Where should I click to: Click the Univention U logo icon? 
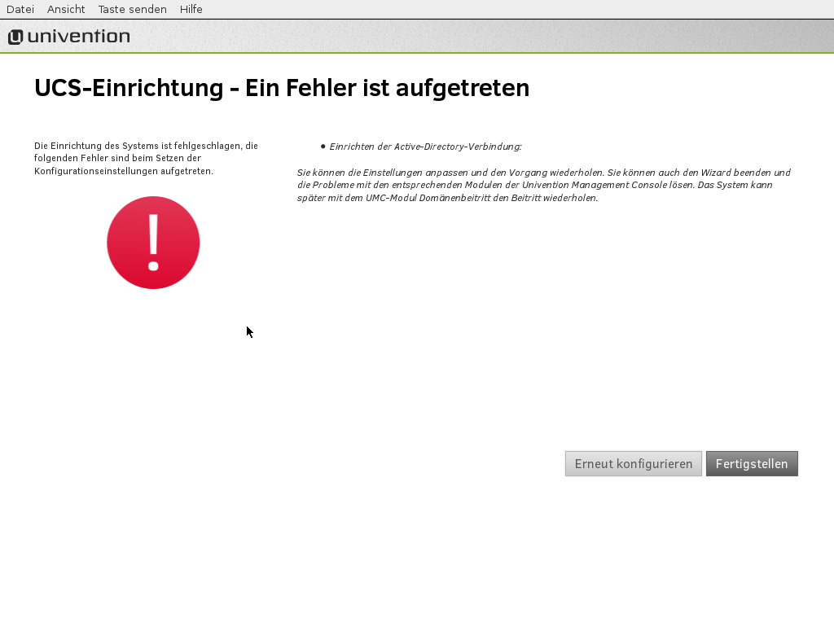click(x=15, y=37)
